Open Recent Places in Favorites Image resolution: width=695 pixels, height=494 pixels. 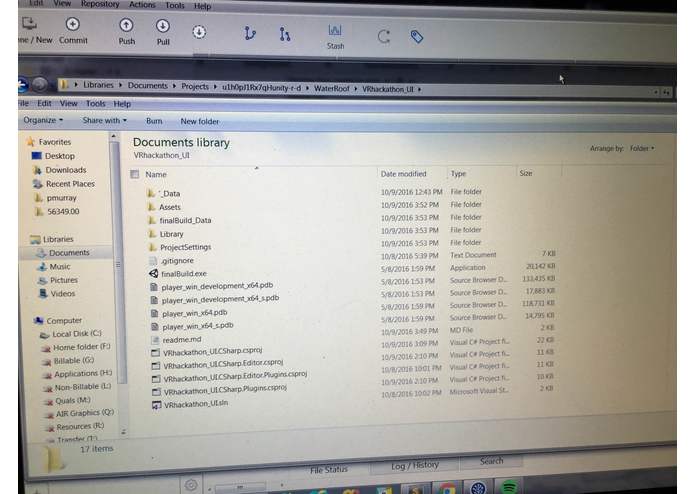[70, 183]
